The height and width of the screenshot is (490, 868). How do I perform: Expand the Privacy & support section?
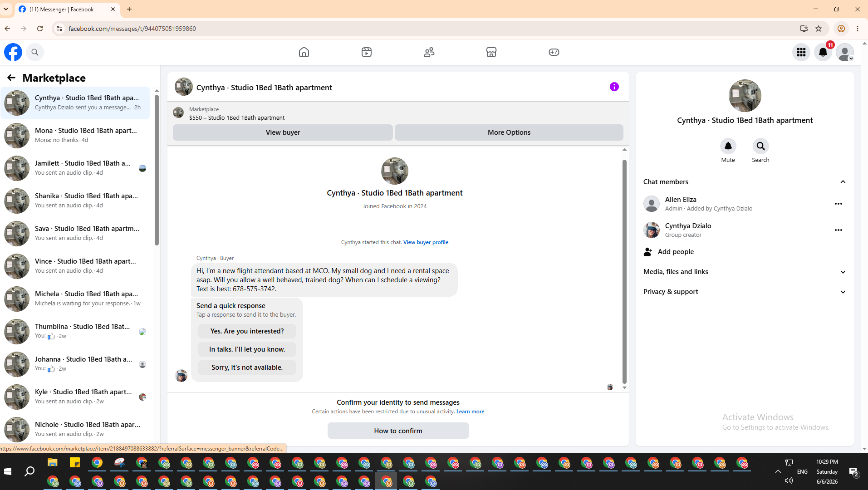[745, 292]
